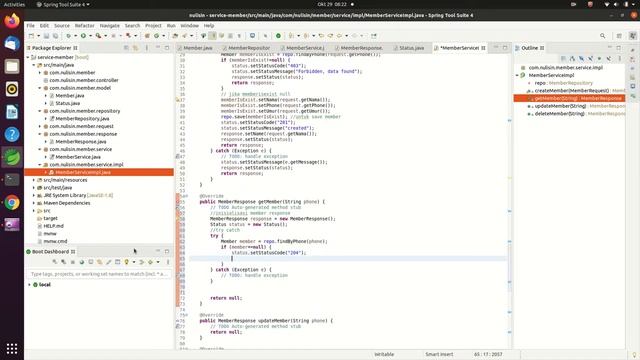Select Status.java in Package Explorer
Screen dimensions: 640x360
67,103
